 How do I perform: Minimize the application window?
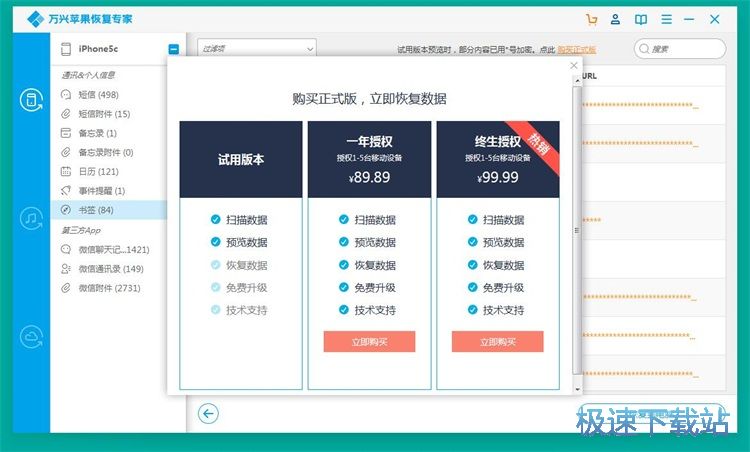(x=689, y=19)
